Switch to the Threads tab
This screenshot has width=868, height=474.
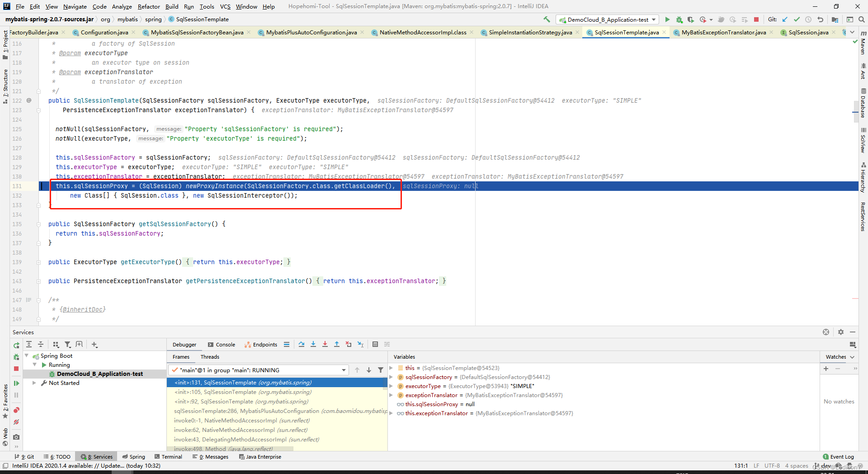[210, 357]
